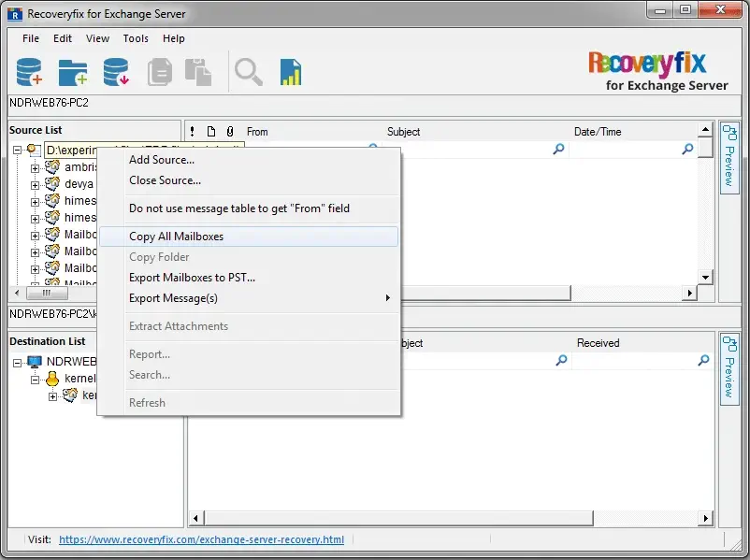Click the NDRWEB76-PC2 path bar text
This screenshot has height=560, width=750.
tap(49, 103)
